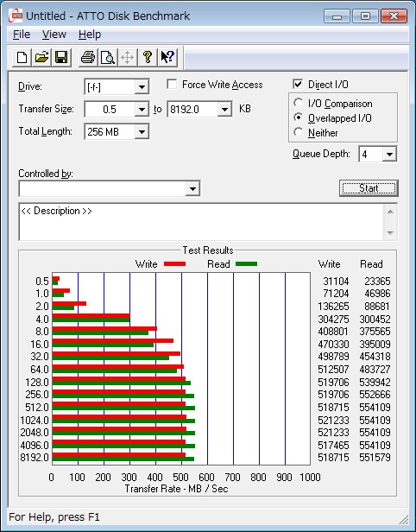This screenshot has height=532, width=416.
Task: Choose the Neither radio option
Action: point(298,132)
